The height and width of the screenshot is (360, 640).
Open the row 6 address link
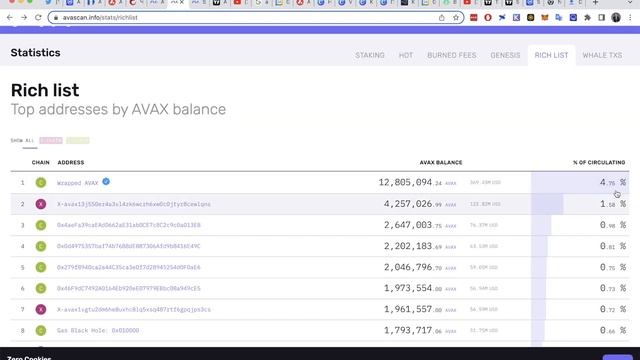coord(129,288)
